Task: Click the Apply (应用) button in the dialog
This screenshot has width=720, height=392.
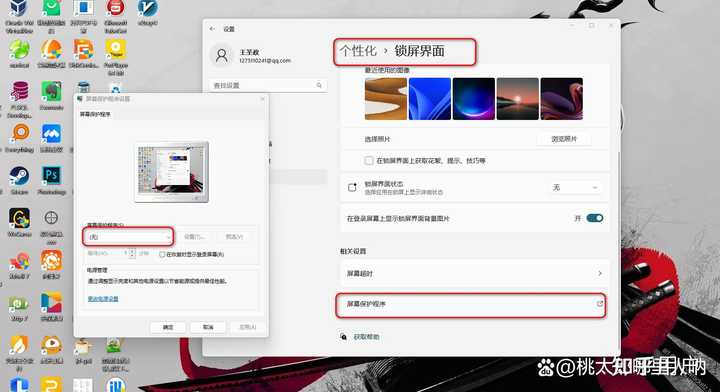Action: (x=248, y=327)
